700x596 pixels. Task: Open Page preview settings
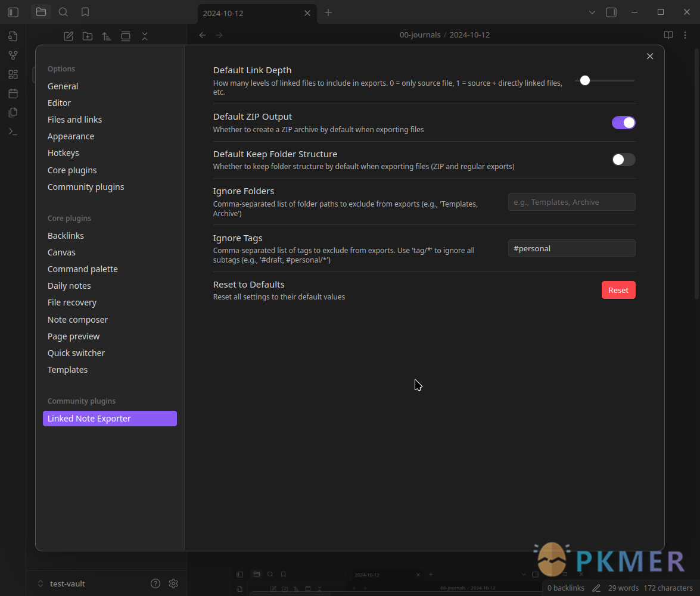(x=74, y=336)
